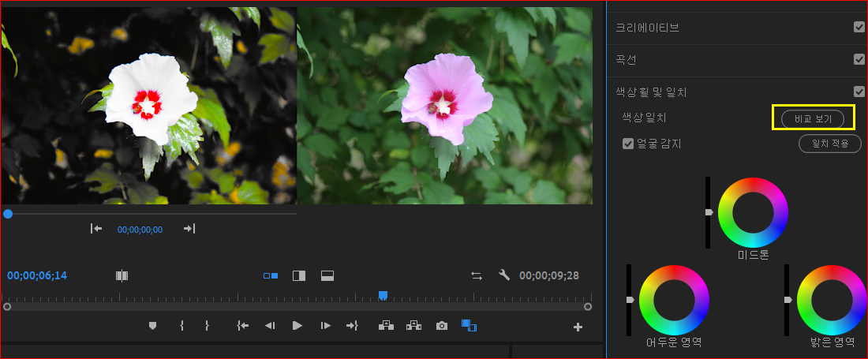The image size is (868, 359).
Task: Disable the 곡선 section checkbox
Action: (x=859, y=59)
